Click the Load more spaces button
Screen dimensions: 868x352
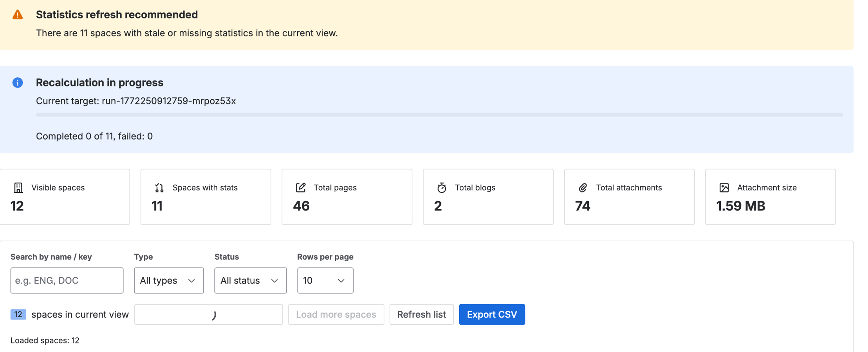coord(336,314)
